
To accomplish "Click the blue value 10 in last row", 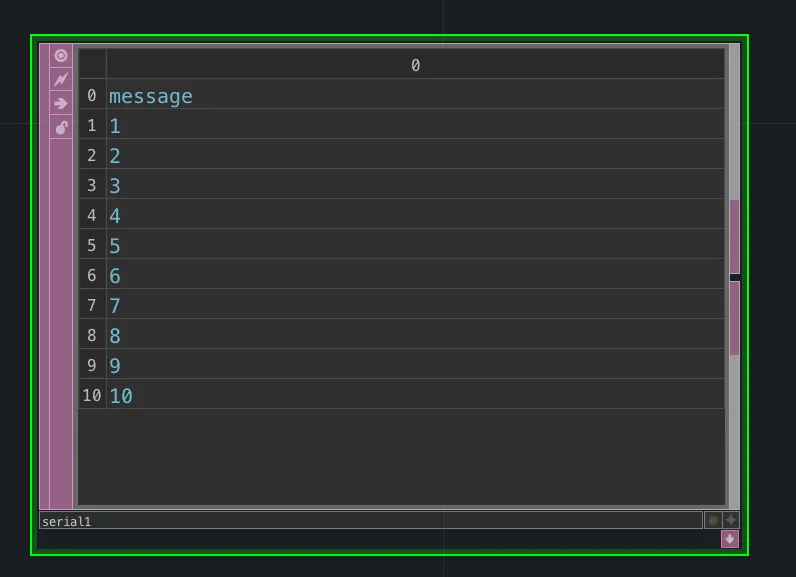I will click(x=121, y=396).
